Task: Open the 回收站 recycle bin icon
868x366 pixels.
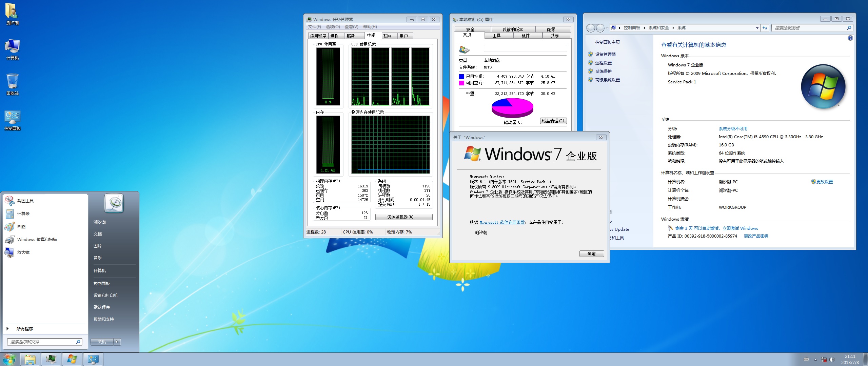Action: [x=12, y=84]
